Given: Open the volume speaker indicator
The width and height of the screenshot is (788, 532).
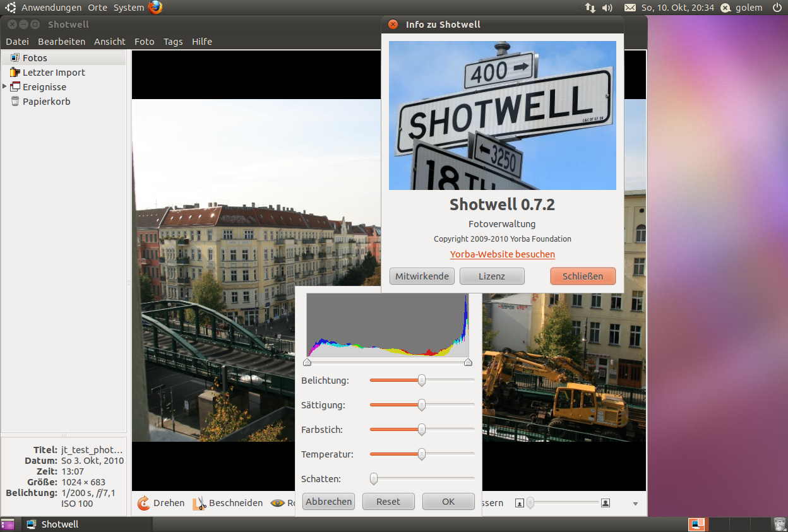Looking at the screenshot, I should coord(607,8).
